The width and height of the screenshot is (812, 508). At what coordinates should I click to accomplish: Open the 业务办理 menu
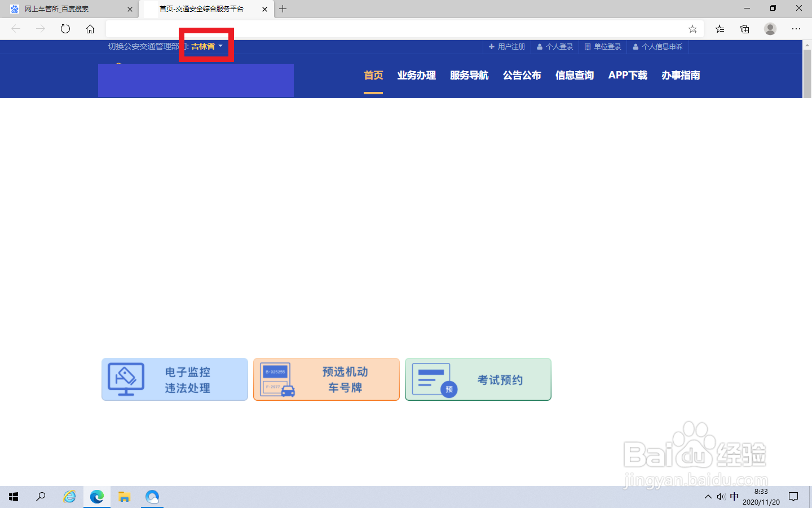click(417, 75)
